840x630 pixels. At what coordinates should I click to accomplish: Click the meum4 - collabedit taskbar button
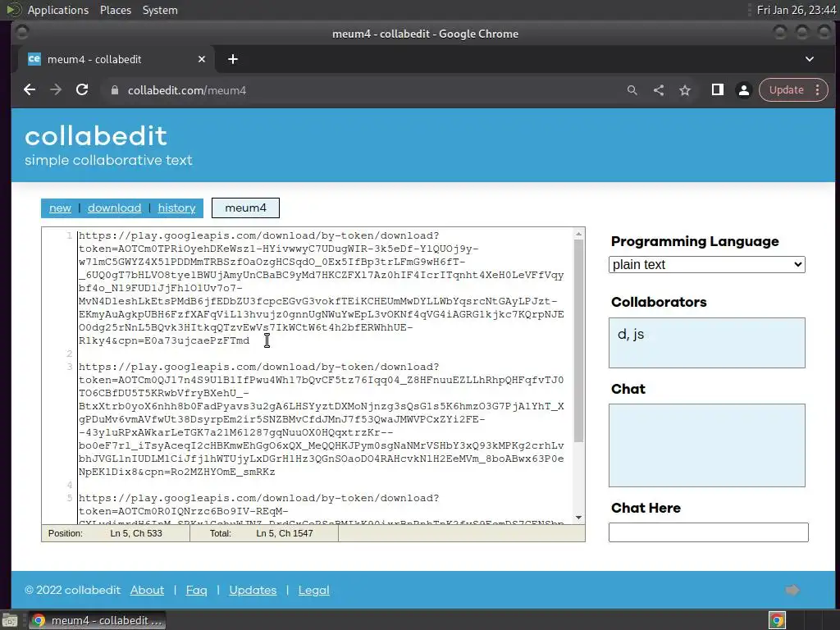[x=97, y=620]
